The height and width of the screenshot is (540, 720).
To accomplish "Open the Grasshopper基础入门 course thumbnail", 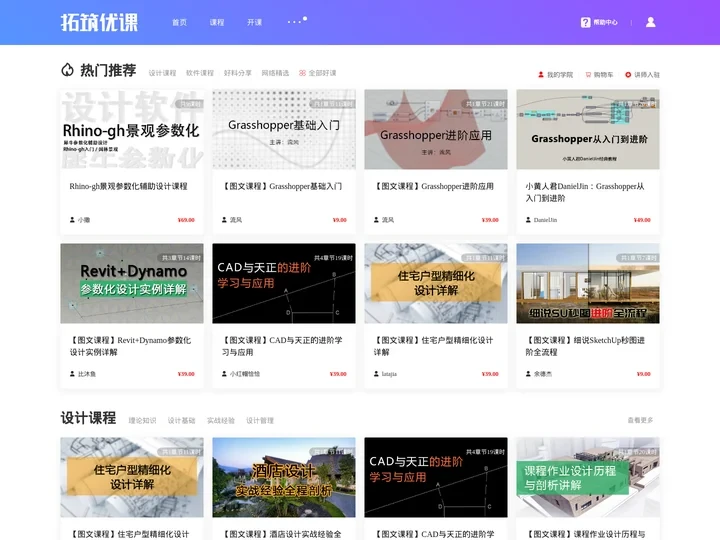I will (x=284, y=129).
